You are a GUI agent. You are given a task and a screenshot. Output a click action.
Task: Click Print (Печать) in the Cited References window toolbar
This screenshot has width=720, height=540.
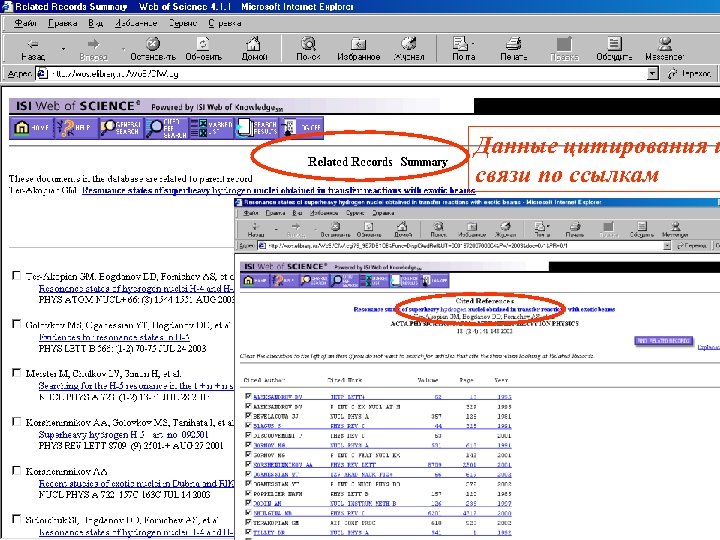click(x=574, y=229)
